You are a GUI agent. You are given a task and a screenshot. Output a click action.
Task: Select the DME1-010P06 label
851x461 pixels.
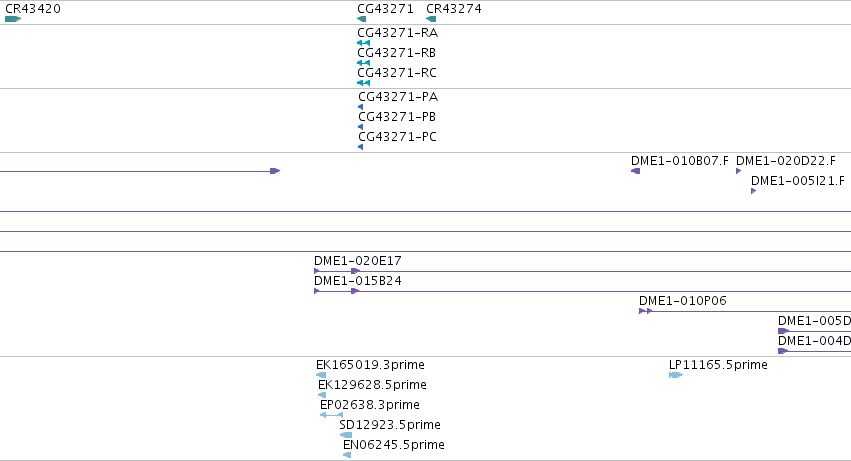[683, 301]
